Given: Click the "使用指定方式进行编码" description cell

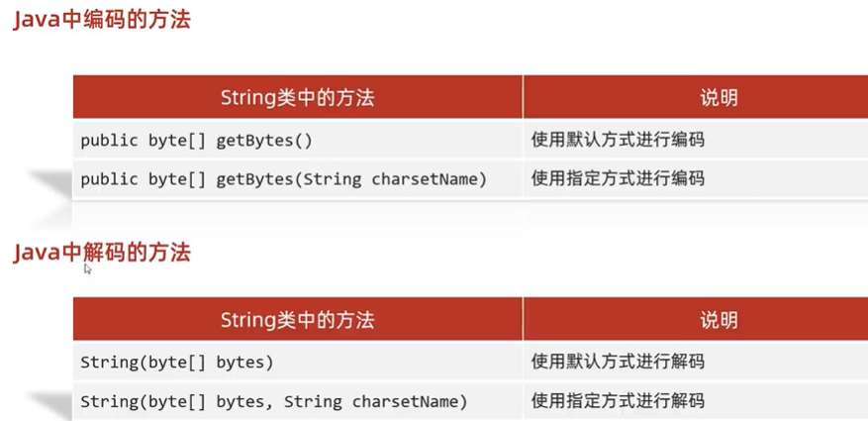Looking at the screenshot, I should 618,179.
